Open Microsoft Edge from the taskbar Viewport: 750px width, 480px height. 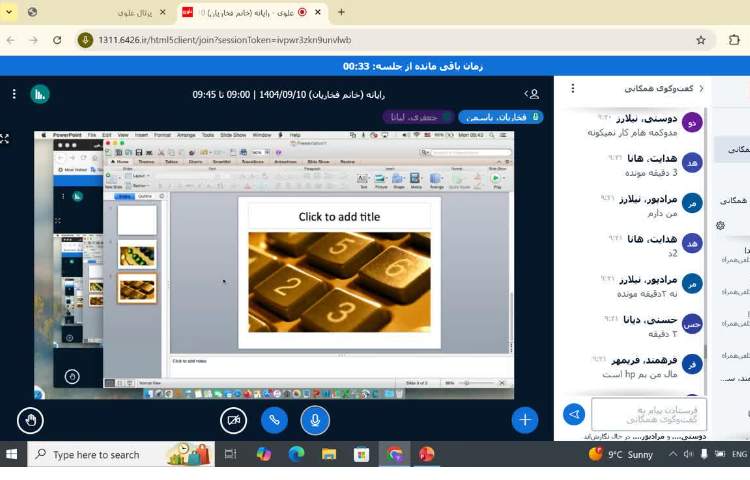(296, 455)
